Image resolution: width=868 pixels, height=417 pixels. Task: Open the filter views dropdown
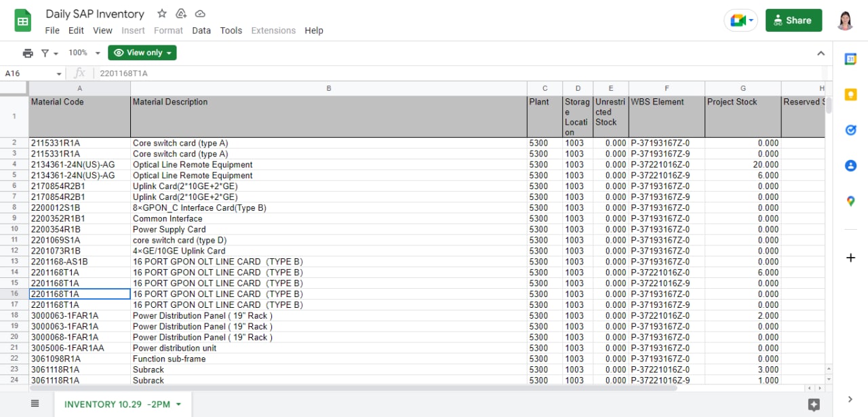click(x=50, y=53)
